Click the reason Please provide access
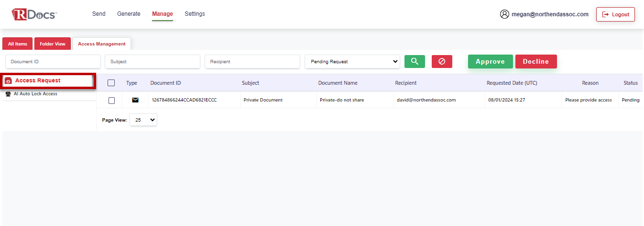 click(589, 100)
